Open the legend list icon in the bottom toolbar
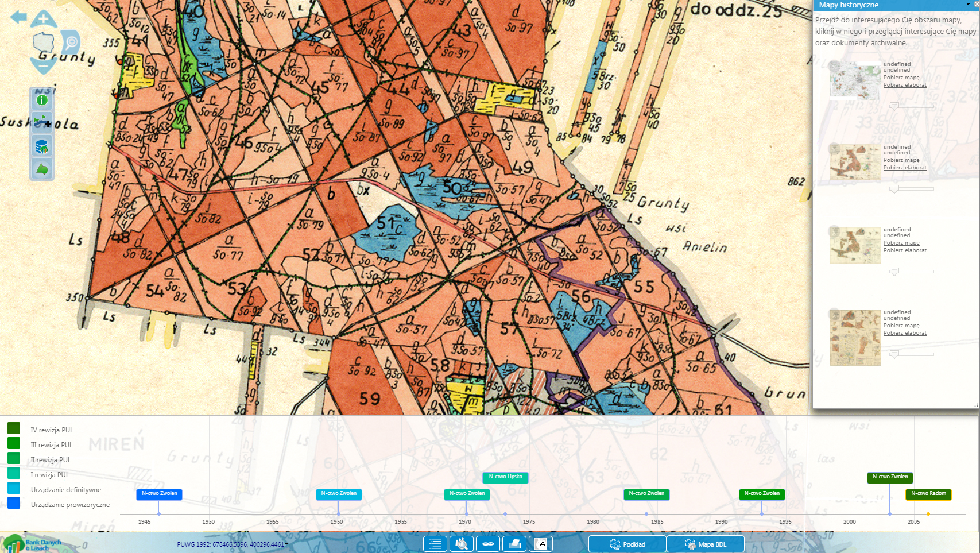This screenshot has width=980, height=553. pos(435,544)
